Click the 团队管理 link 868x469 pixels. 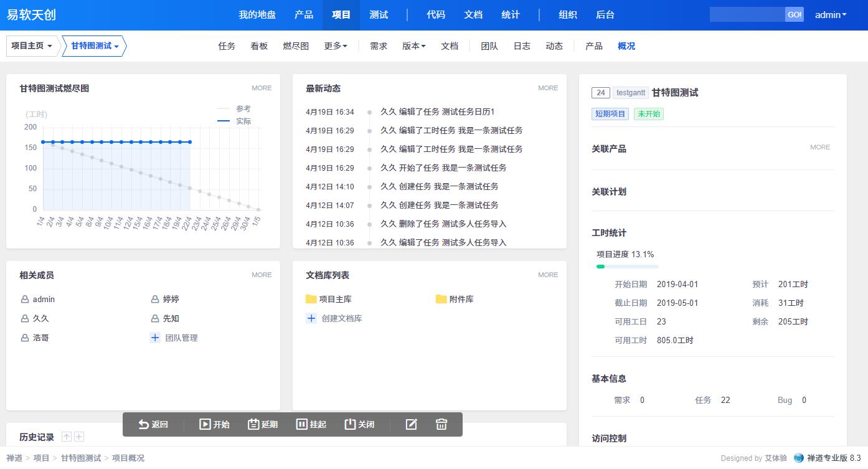click(181, 338)
